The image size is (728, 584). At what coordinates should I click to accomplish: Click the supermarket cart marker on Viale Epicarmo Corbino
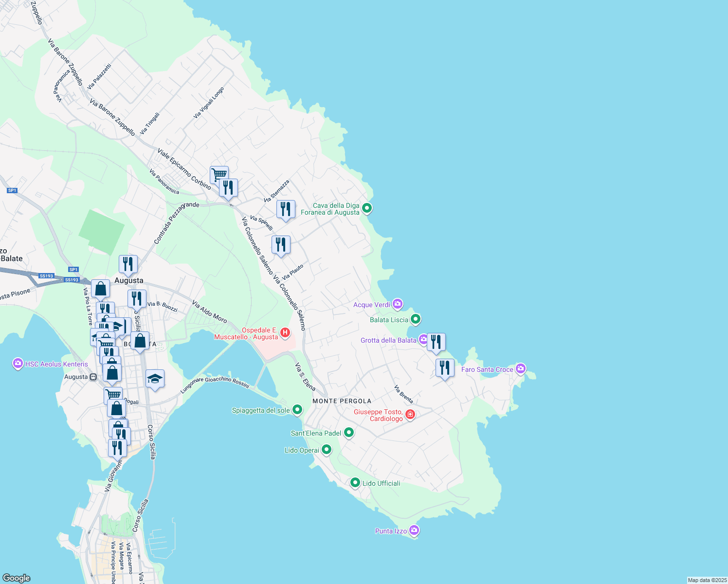[x=219, y=175]
